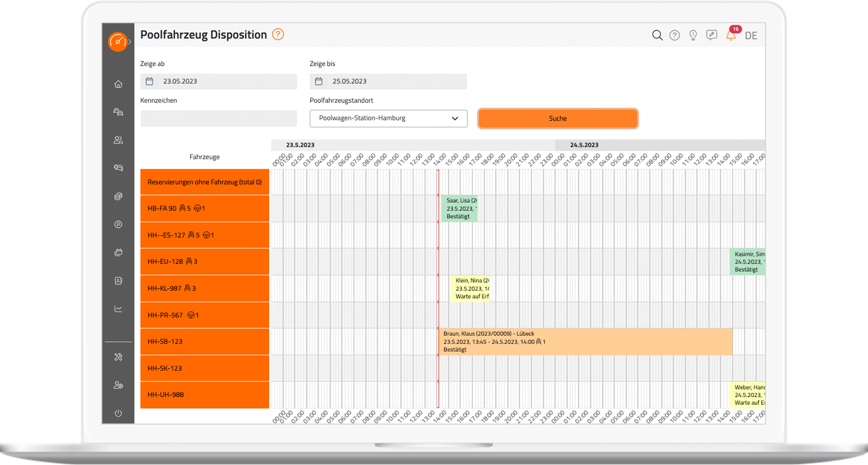Expand the Poolfahrzeugstandort dropdown

pyautogui.click(x=388, y=118)
